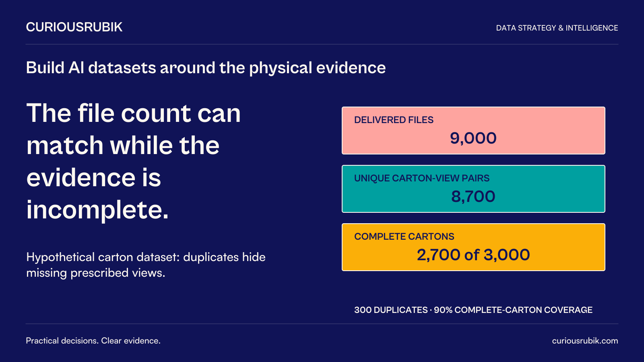Click the 'UNIQUE CARTON-VIEW PAIRS' label
The width and height of the screenshot is (644, 362).
click(x=422, y=178)
